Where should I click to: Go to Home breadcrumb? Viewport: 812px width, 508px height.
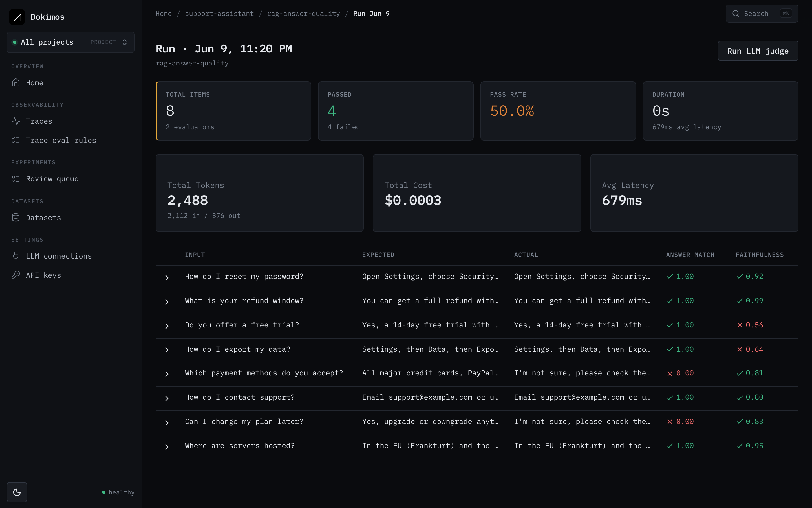[x=164, y=14]
